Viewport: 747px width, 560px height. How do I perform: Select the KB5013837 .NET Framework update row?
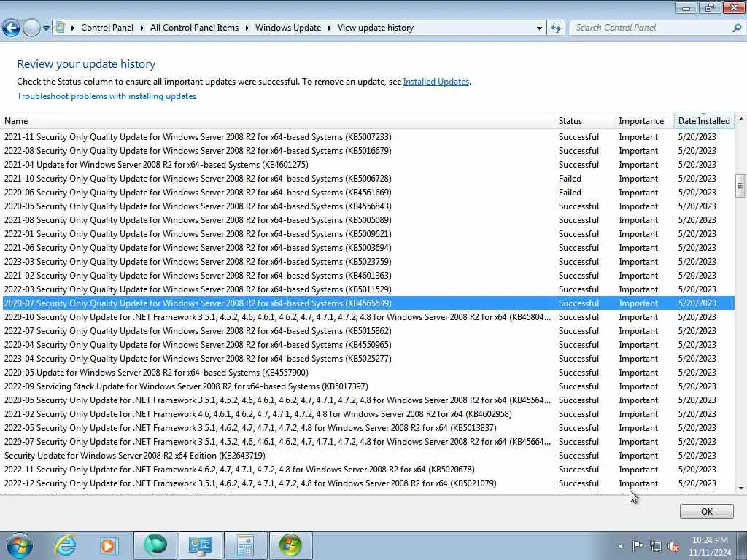point(368,427)
